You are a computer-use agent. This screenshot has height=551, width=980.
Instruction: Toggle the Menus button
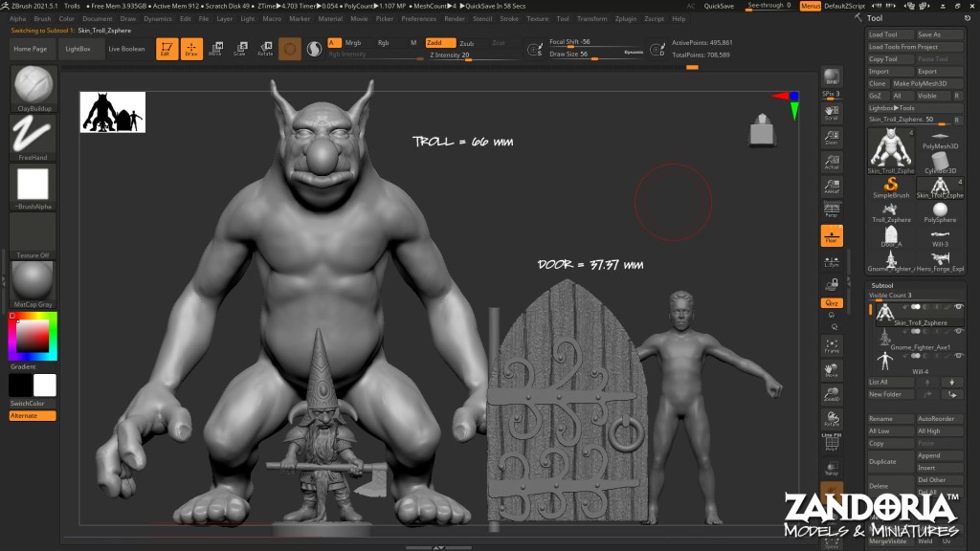coord(810,6)
